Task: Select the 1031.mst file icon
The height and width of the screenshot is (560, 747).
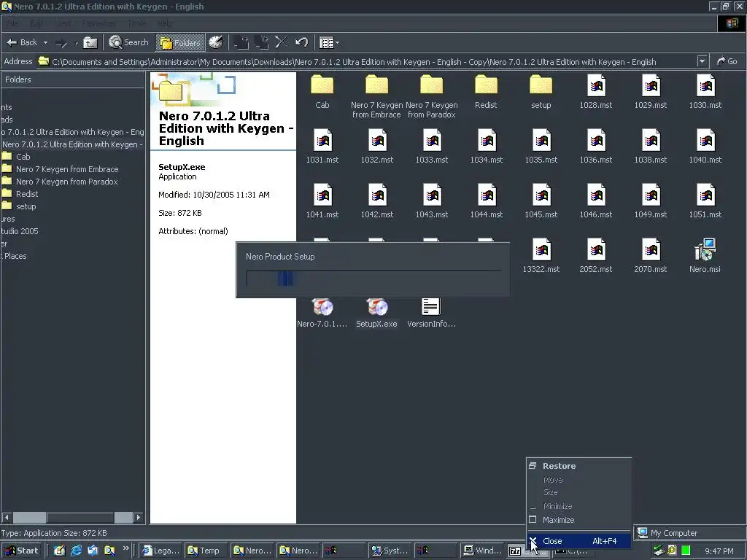Action: [322, 141]
